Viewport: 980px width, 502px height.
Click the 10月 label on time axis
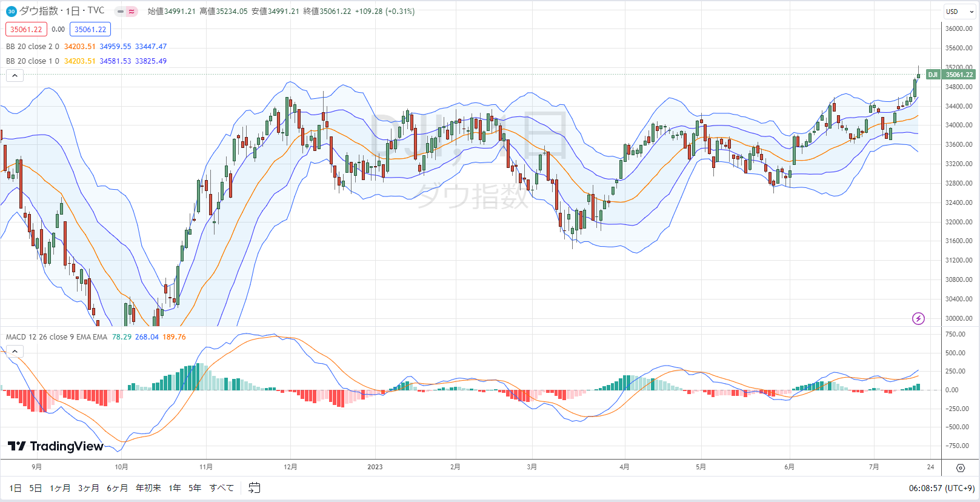tap(121, 467)
